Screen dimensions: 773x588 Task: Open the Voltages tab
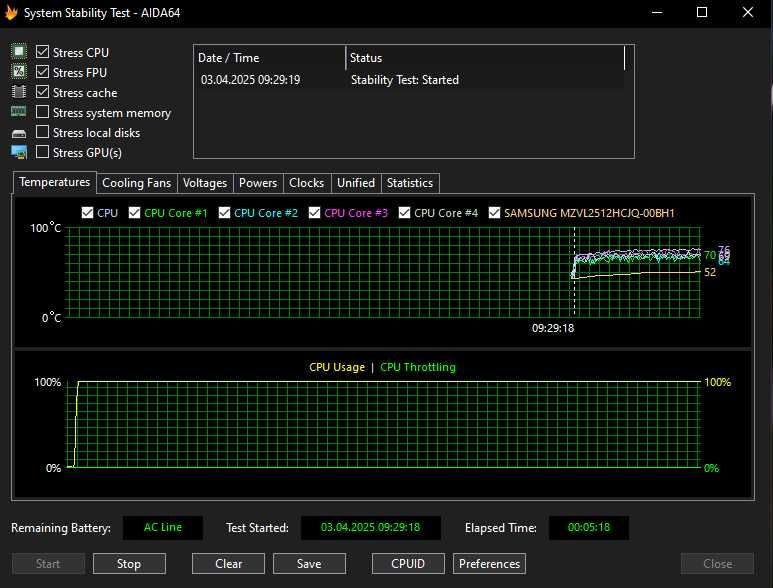pos(205,183)
